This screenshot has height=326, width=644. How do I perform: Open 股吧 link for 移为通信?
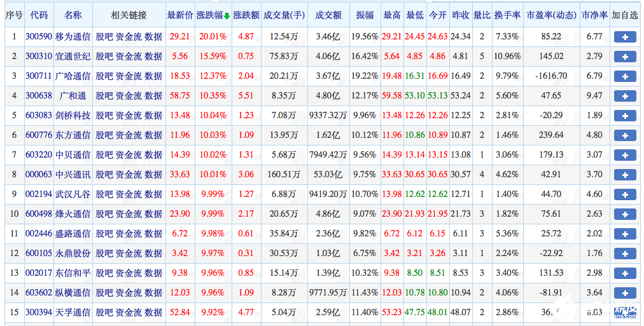click(x=104, y=37)
